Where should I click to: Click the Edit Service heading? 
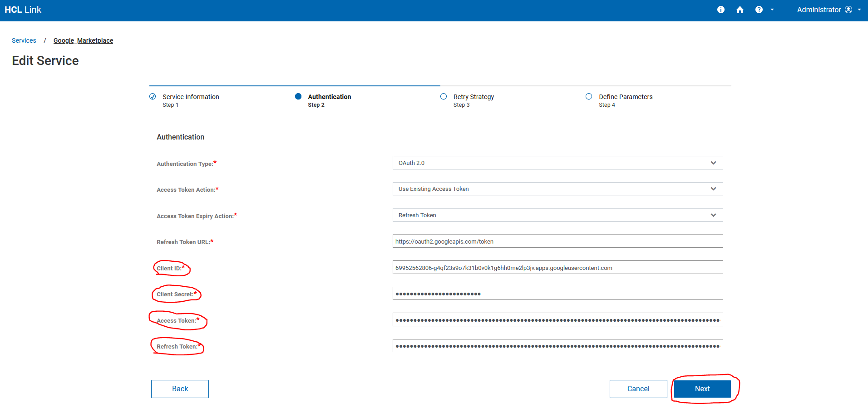click(45, 60)
